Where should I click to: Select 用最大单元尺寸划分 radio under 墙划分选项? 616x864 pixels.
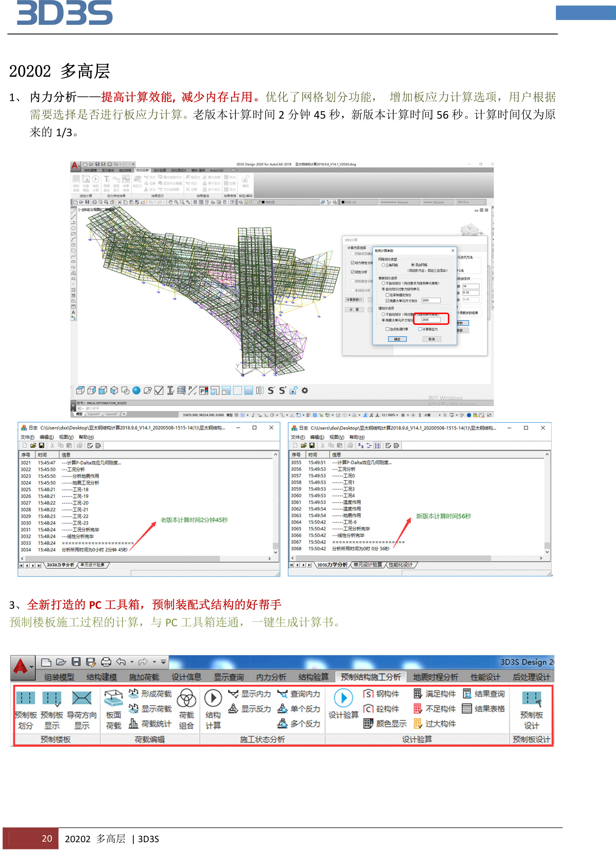383,320
